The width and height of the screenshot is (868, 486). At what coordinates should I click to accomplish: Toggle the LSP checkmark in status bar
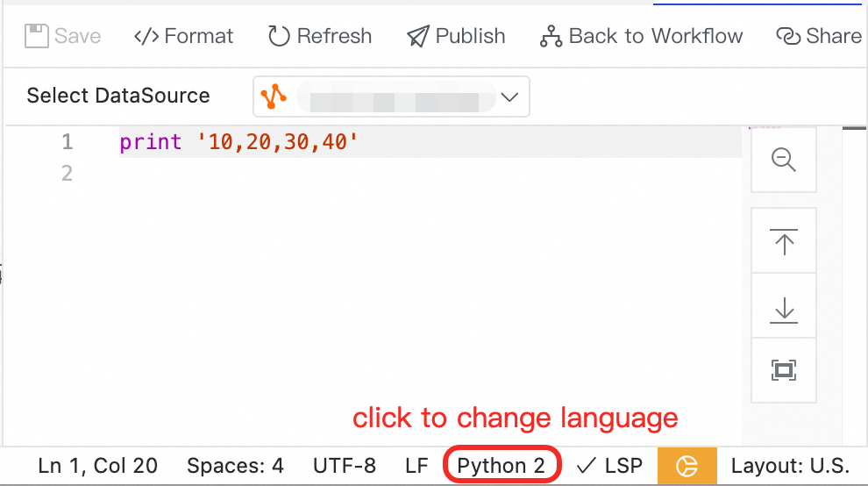click(x=610, y=466)
